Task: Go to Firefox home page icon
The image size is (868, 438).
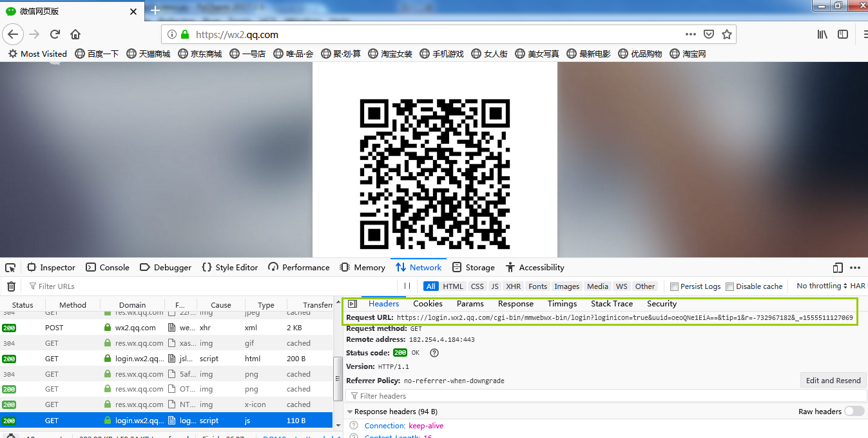Action: point(75,34)
